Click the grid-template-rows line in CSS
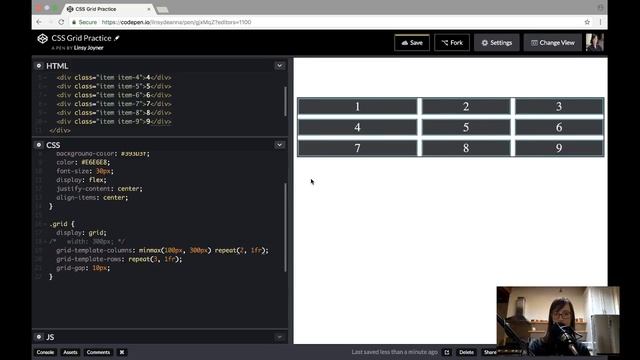Image resolution: width=640 pixels, height=360 pixels. point(119,259)
